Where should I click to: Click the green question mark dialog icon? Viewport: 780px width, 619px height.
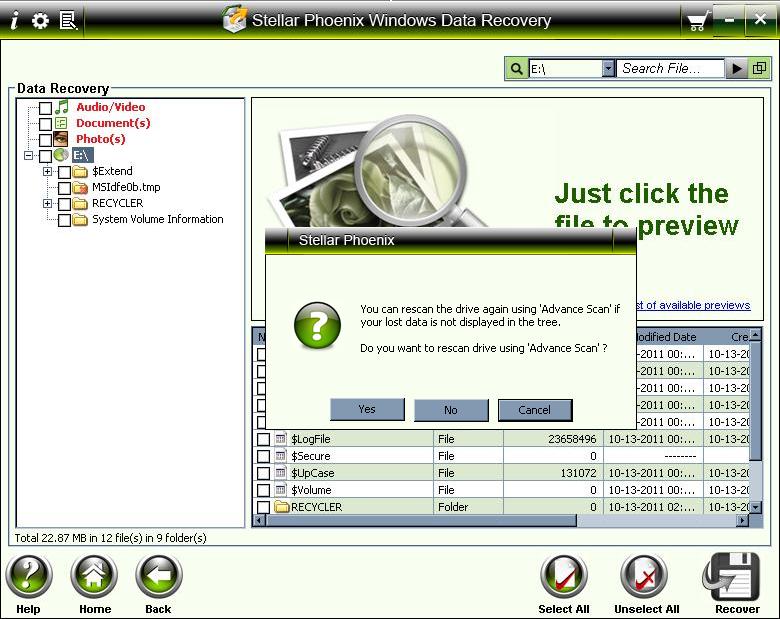coord(317,325)
